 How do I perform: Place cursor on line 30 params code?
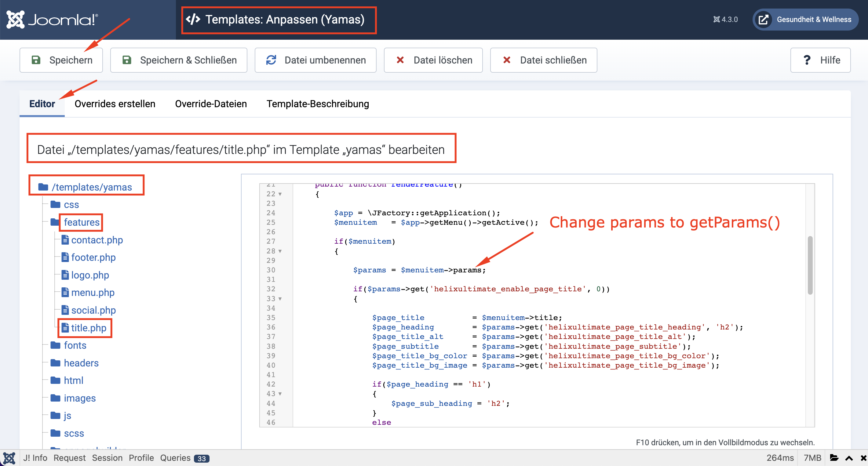419,270
